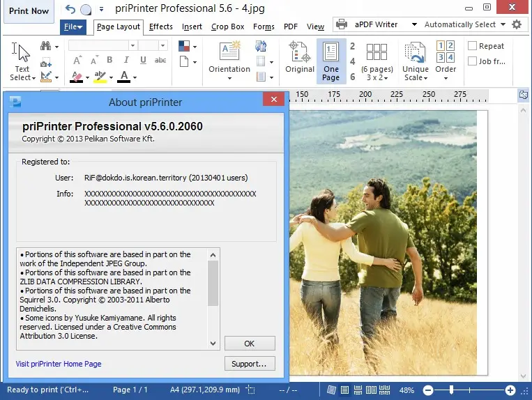Viewport: 532px width, 400px height.
Task: Toggle strikethrough abc formatting
Action: click(160, 61)
